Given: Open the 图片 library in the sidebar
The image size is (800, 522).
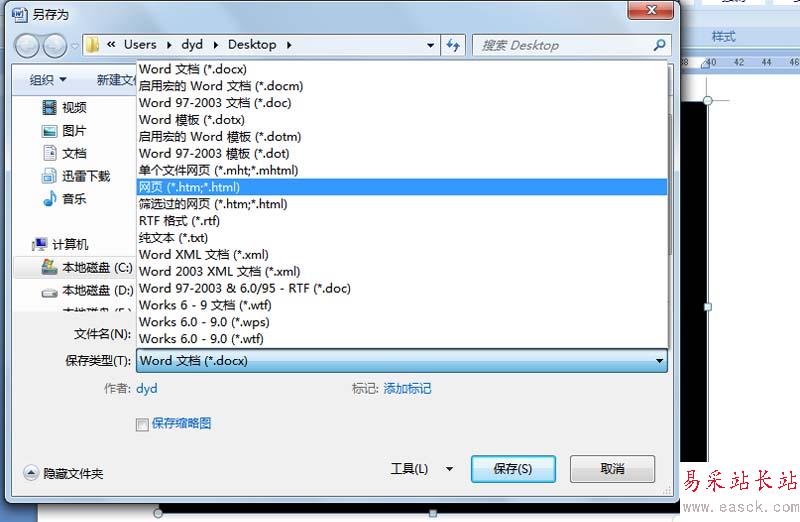Looking at the screenshot, I should click(64, 131).
